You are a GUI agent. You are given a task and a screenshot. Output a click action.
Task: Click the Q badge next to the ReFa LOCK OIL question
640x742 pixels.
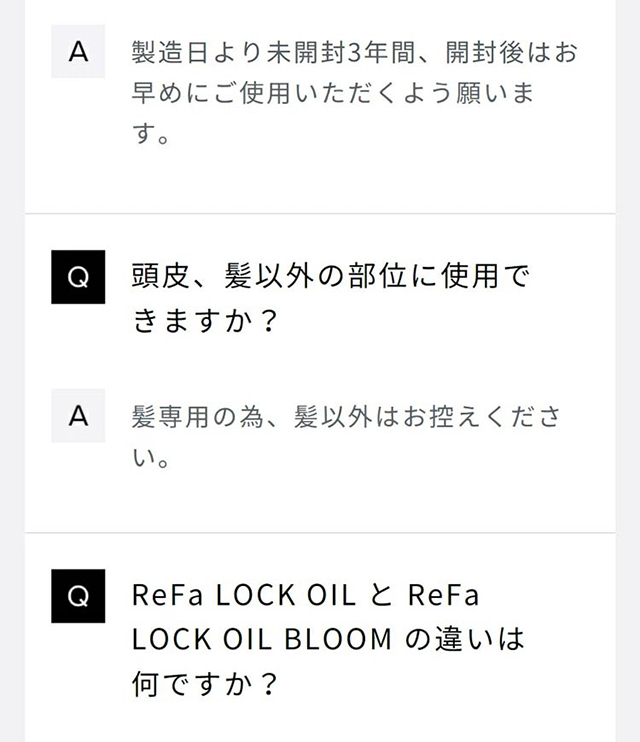tap(78, 596)
